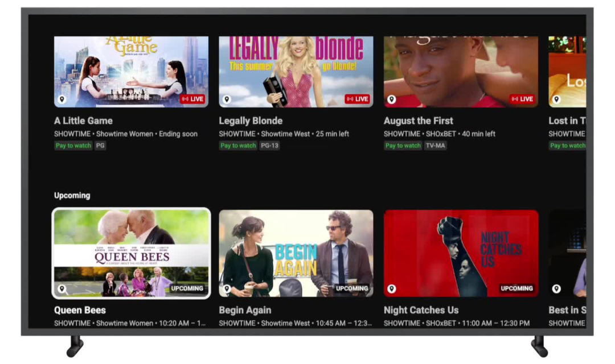Select the Pay to watch badge under Legally Blonde
The image size is (615, 364).
[x=237, y=146]
